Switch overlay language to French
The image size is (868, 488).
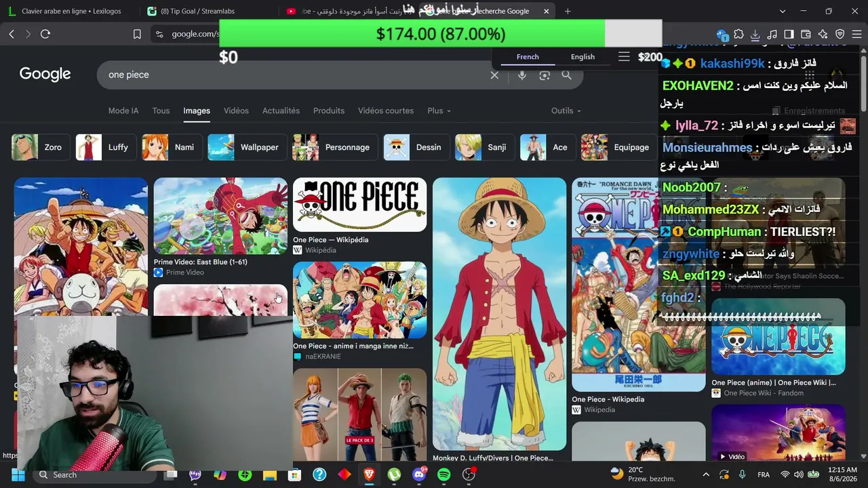coord(528,57)
